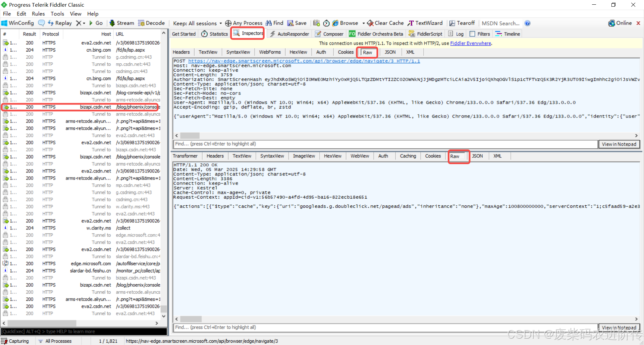The height and width of the screenshot is (345, 644).
Task: Open the Get Started tab
Action: click(x=184, y=34)
